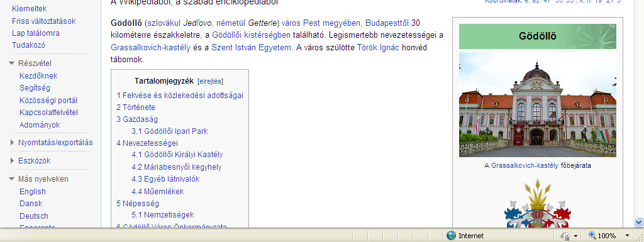Open Kezdőknek link under Részvétel
Viewport: 644px width, 242px height.
pyautogui.click(x=38, y=76)
